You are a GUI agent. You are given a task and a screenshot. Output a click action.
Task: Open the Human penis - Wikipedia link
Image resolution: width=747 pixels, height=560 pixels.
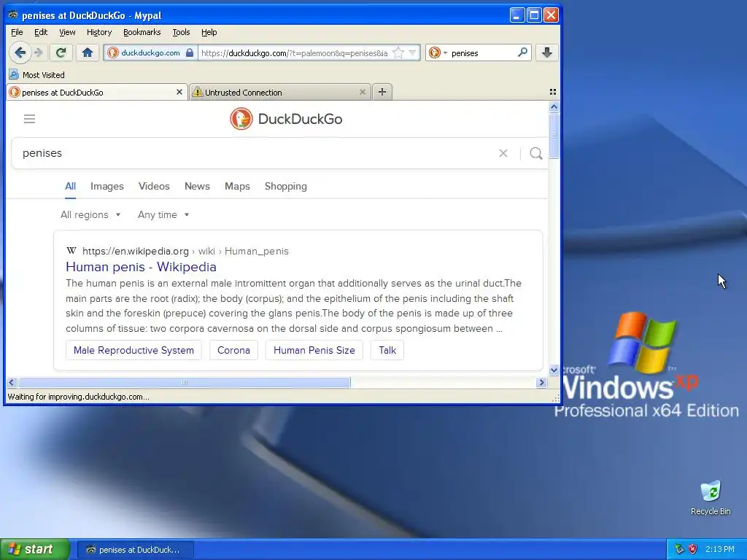coord(141,267)
